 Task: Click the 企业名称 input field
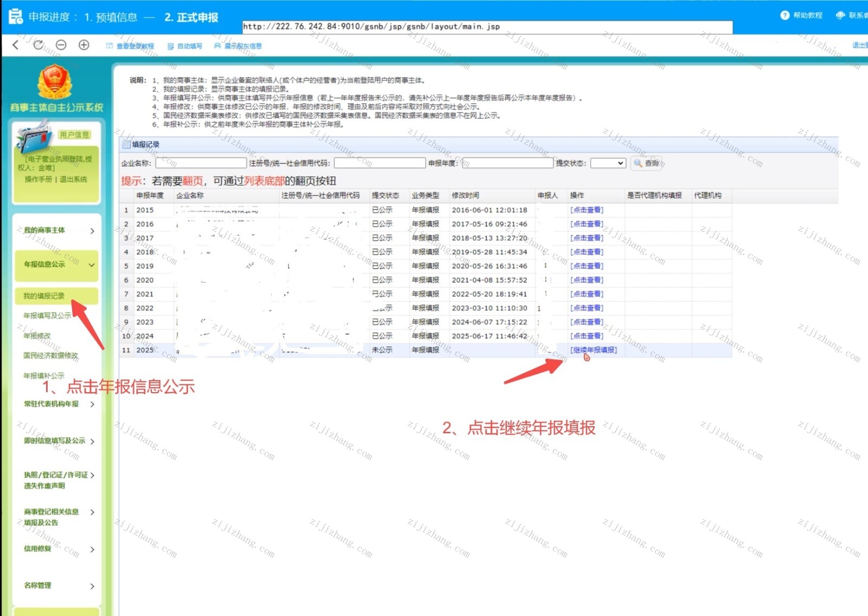[x=201, y=163]
